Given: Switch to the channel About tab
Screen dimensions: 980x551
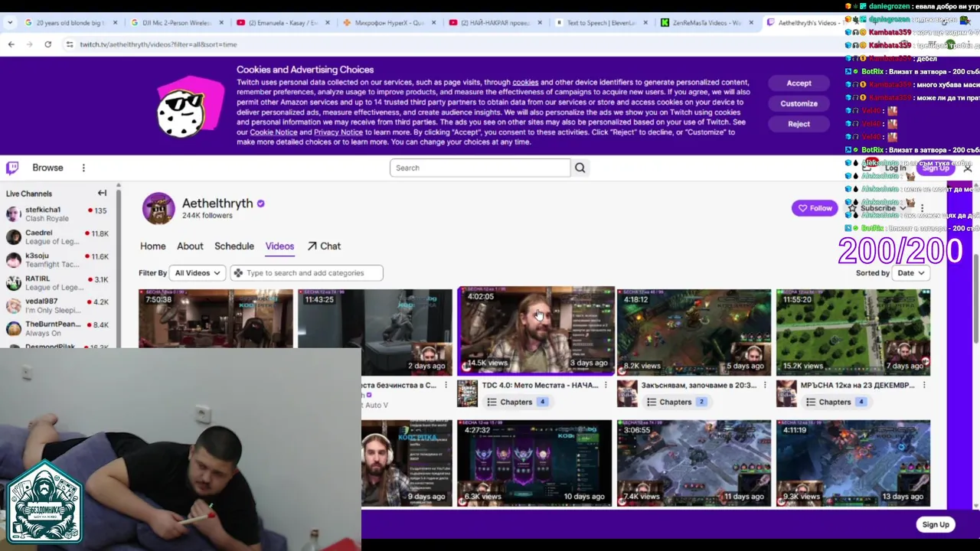Looking at the screenshot, I should coord(190,246).
